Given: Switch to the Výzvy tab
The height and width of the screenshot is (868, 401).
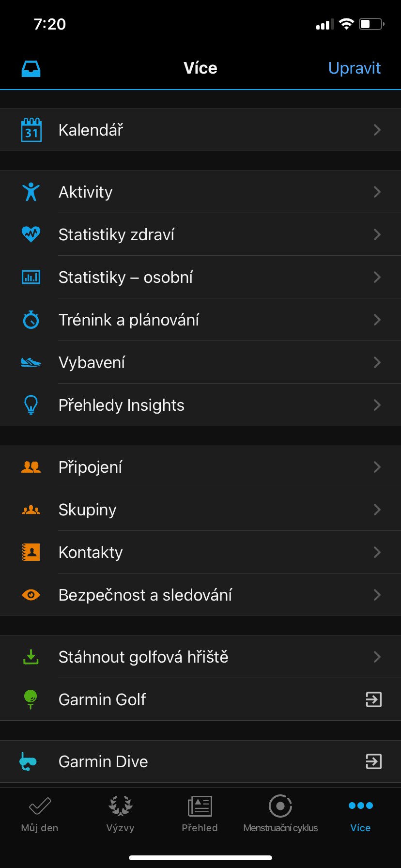Looking at the screenshot, I should click(x=120, y=814).
